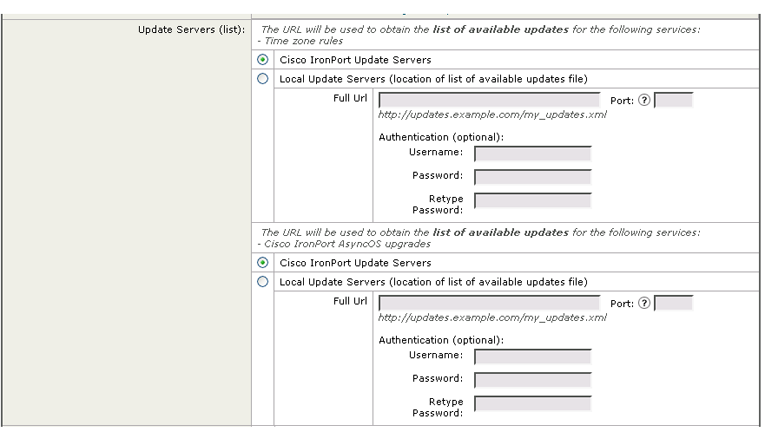
Task: Click 'Authentication (optional):' in Time zone section
Action: click(441, 137)
